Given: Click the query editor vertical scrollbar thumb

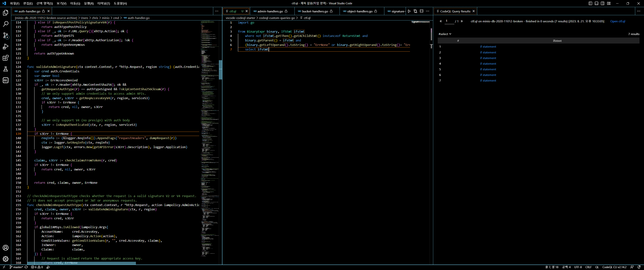Looking at the screenshot, I should tap(431, 34).
